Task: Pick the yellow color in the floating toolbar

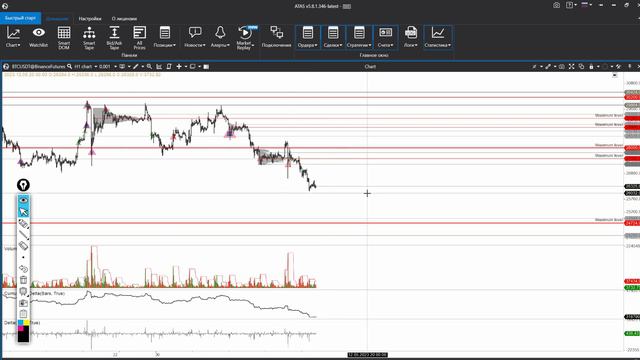Action: (26, 323)
